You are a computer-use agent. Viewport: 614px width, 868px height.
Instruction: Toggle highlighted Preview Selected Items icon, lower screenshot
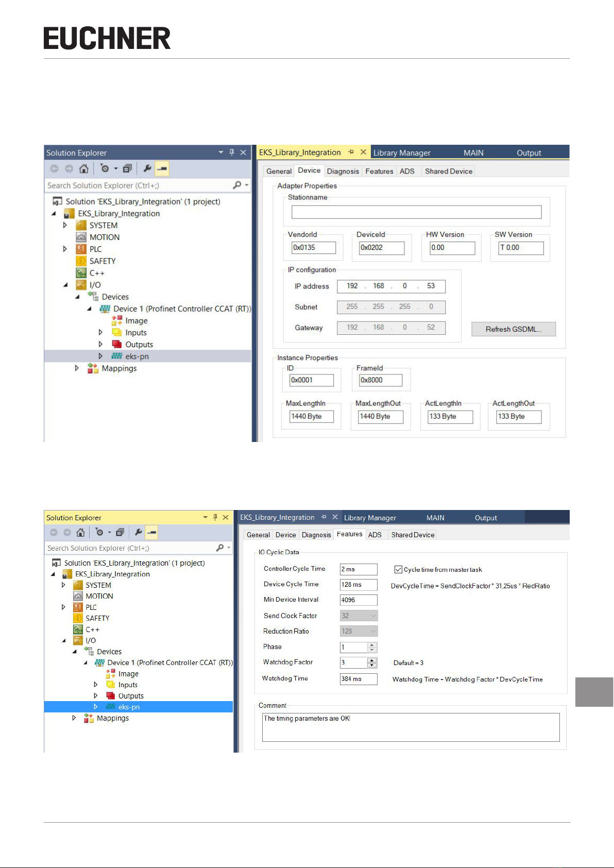click(151, 532)
